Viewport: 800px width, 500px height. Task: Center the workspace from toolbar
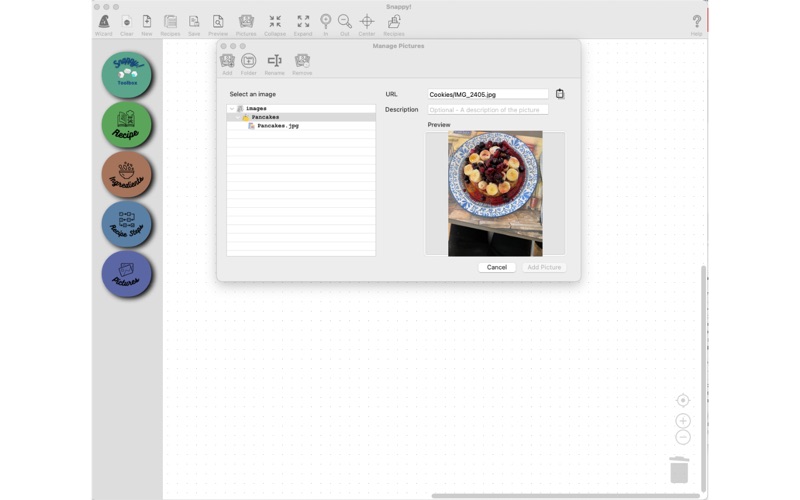click(x=367, y=22)
